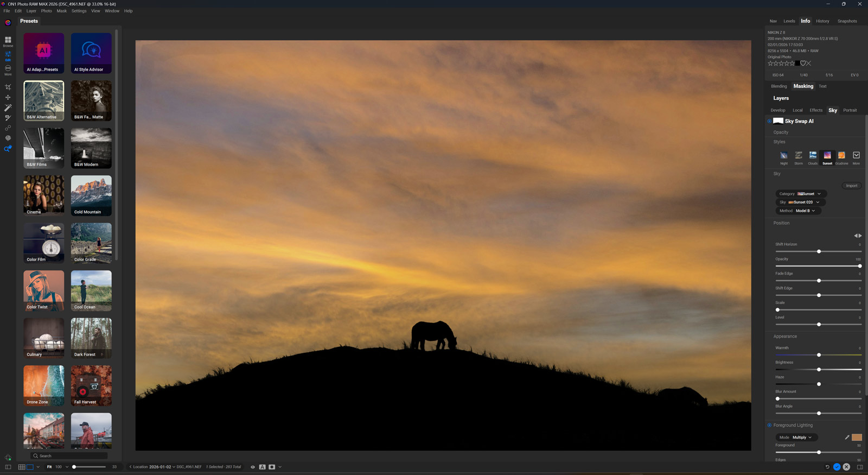Click the black color label square
Image resolution: width=868 pixels, height=475 pixels.
[797, 64]
